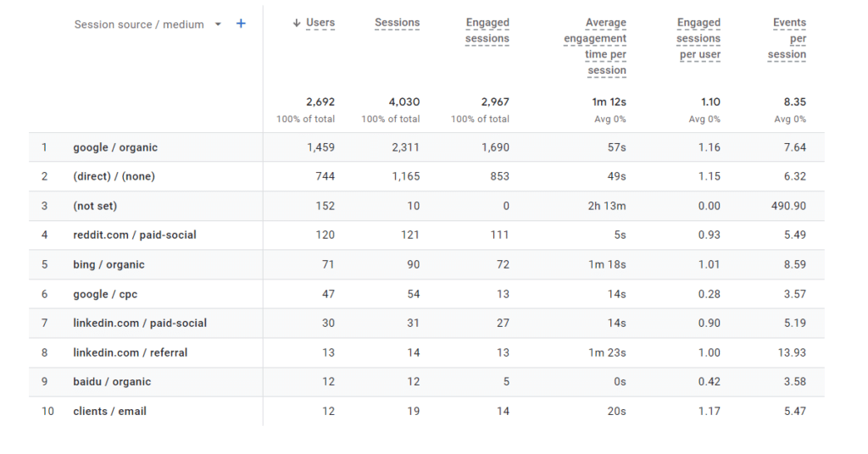
Task: Click the bing / organic row
Action: 108,264
